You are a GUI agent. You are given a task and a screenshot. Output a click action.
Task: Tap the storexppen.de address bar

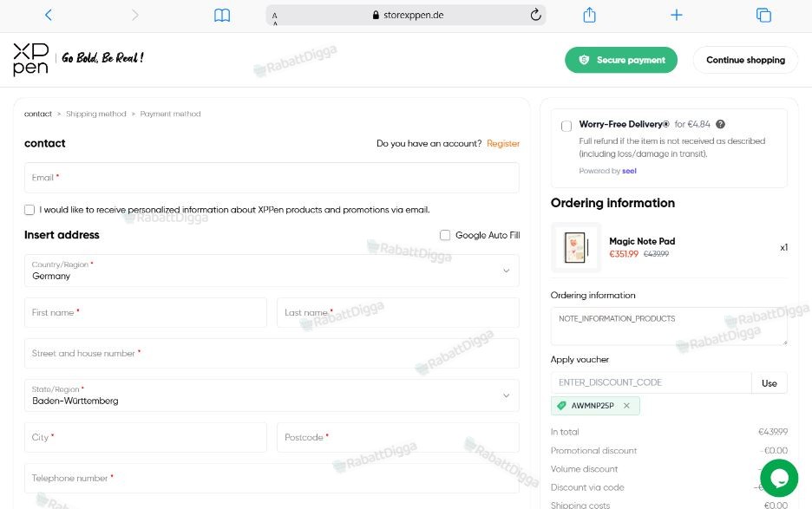point(405,15)
